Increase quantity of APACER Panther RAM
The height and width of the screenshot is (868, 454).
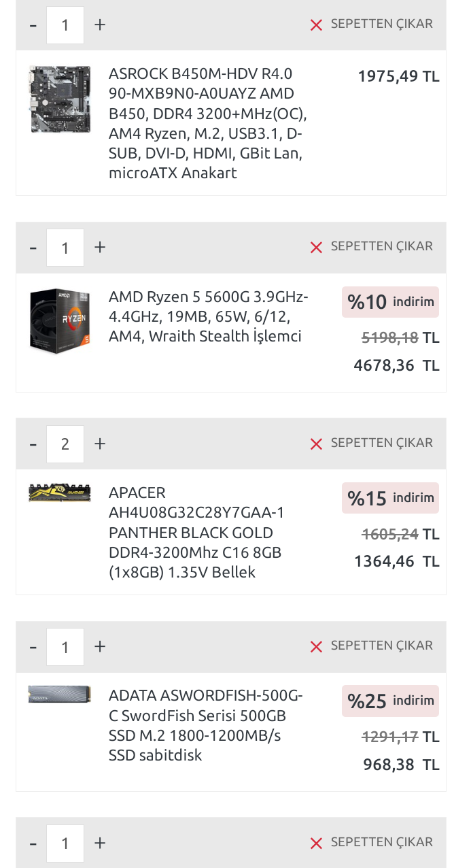(x=100, y=444)
